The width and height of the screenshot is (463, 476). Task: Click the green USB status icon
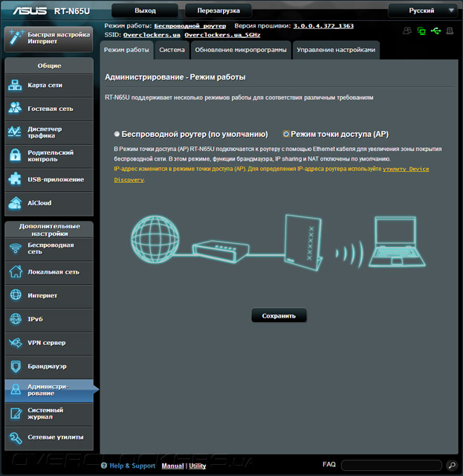[436, 30]
